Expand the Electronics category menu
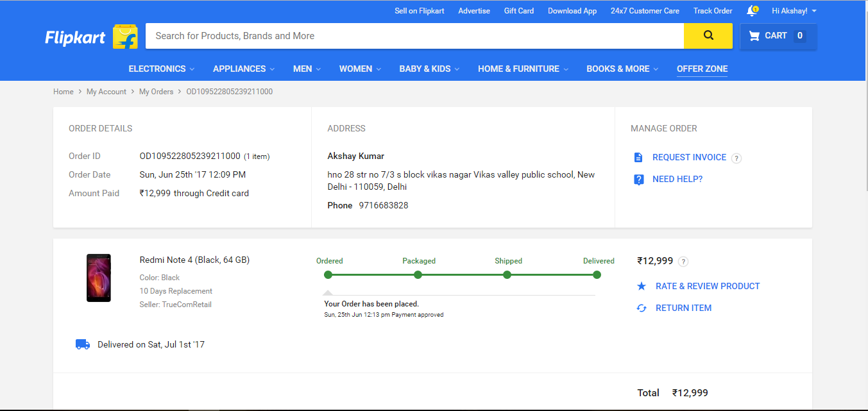Viewport: 868px width, 411px height. [x=161, y=69]
